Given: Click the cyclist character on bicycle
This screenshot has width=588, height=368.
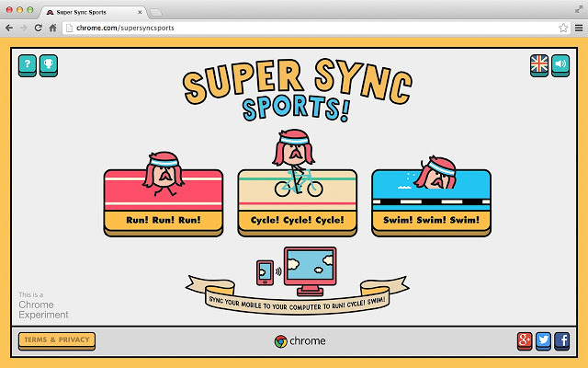Looking at the screenshot, I should point(297,164).
